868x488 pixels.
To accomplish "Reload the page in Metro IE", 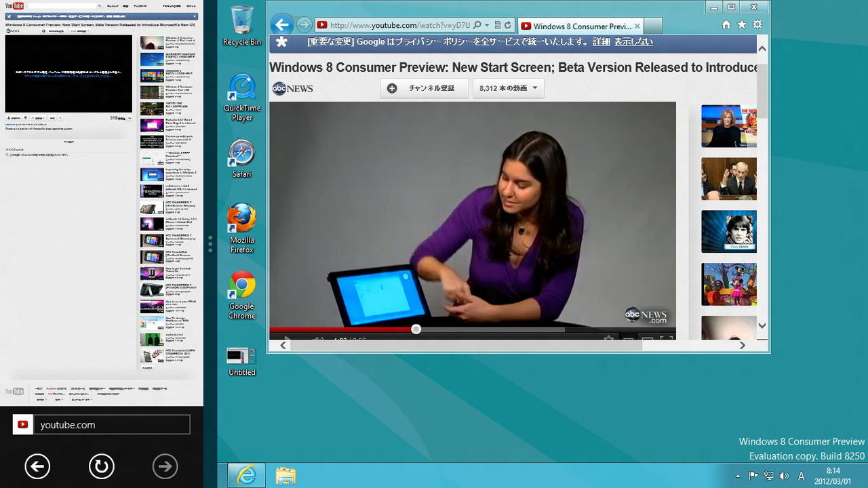I will point(101,466).
